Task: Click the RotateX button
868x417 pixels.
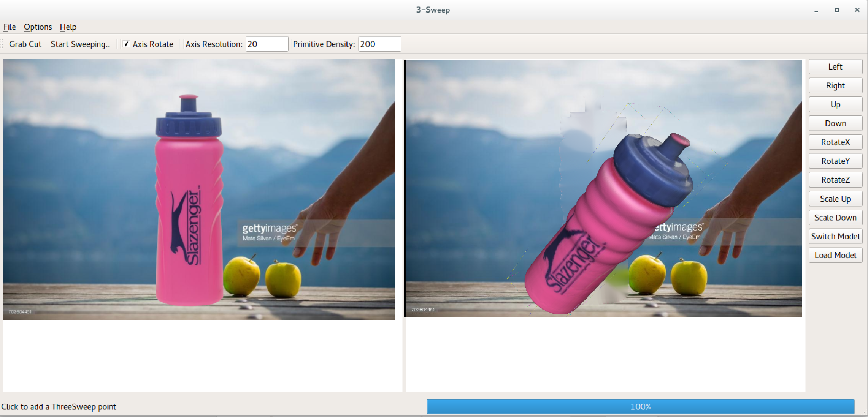Action: [x=835, y=142]
